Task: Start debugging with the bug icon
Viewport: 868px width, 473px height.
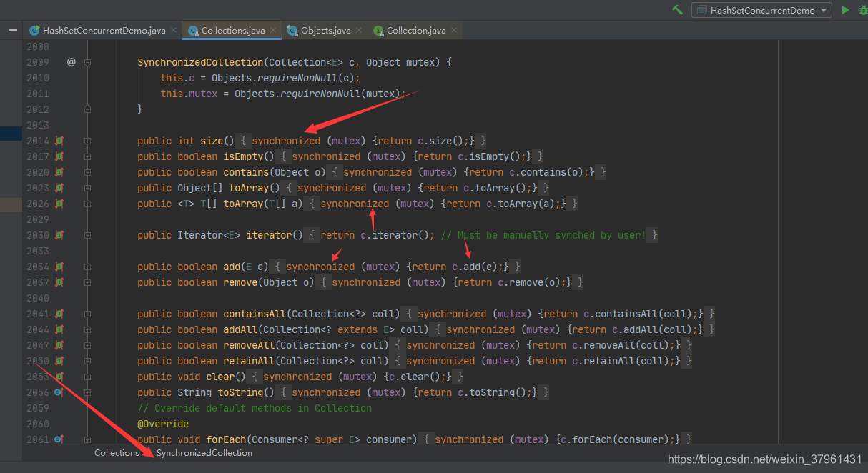Action: point(863,10)
